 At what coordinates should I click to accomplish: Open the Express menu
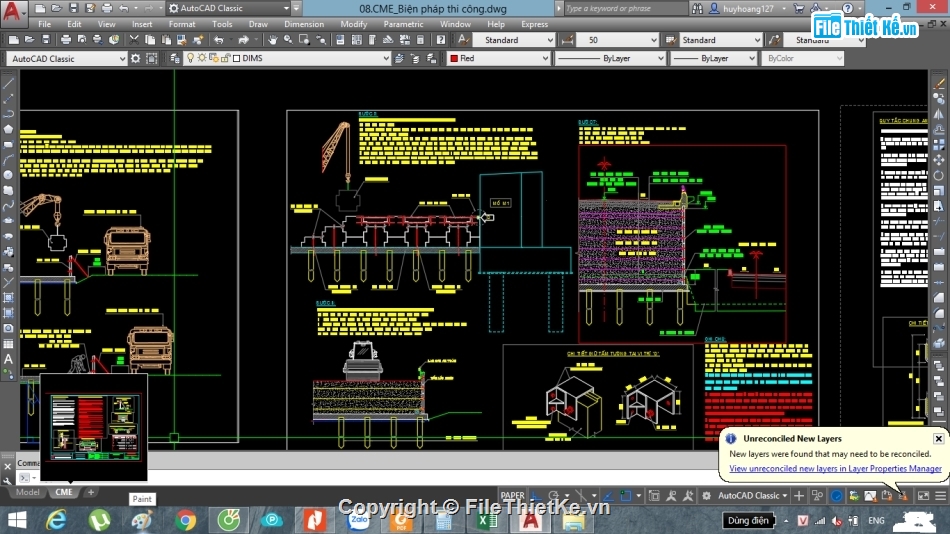534,24
